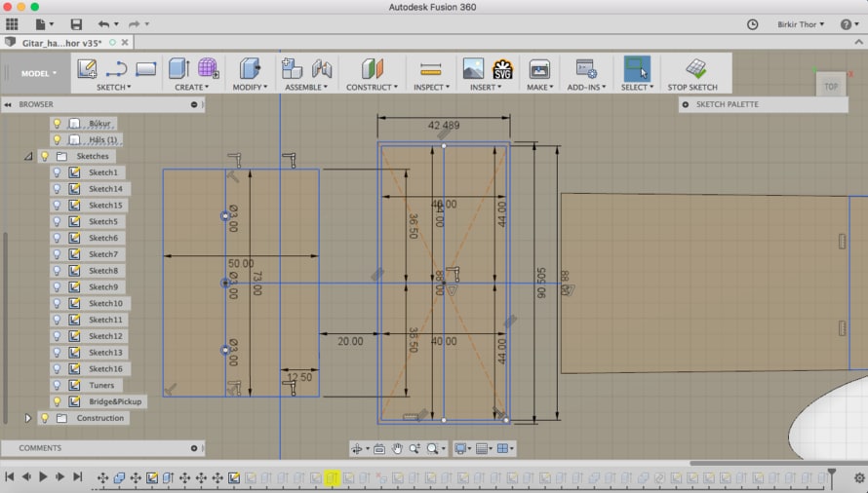Screen dimensions: 868x493
Task: Select the Measure tool under INSPECT
Action: click(x=431, y=69)
